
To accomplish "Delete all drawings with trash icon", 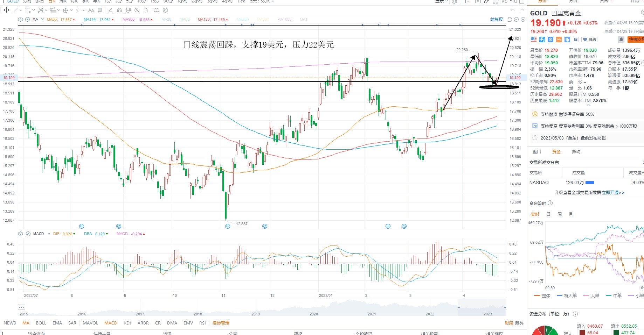I will (146, 10).
